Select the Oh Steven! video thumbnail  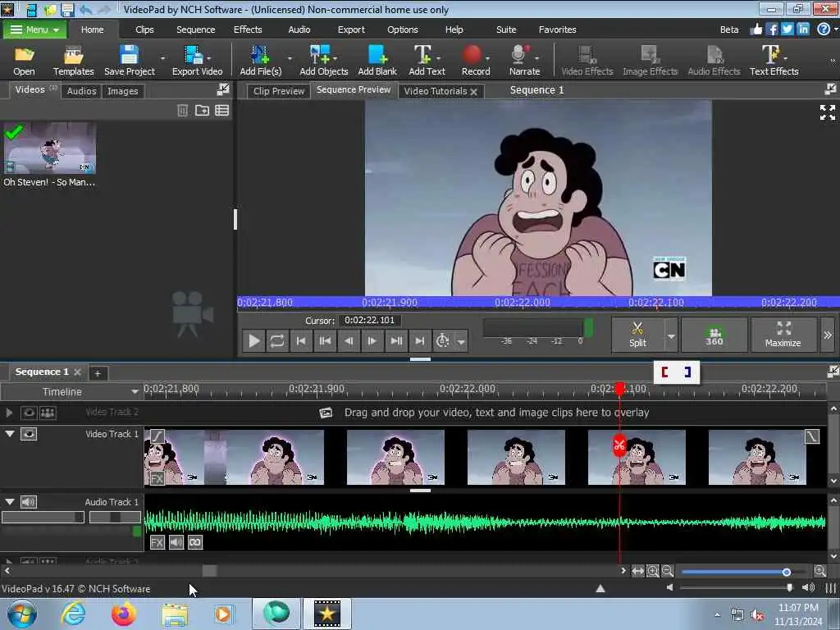[50, 148]
